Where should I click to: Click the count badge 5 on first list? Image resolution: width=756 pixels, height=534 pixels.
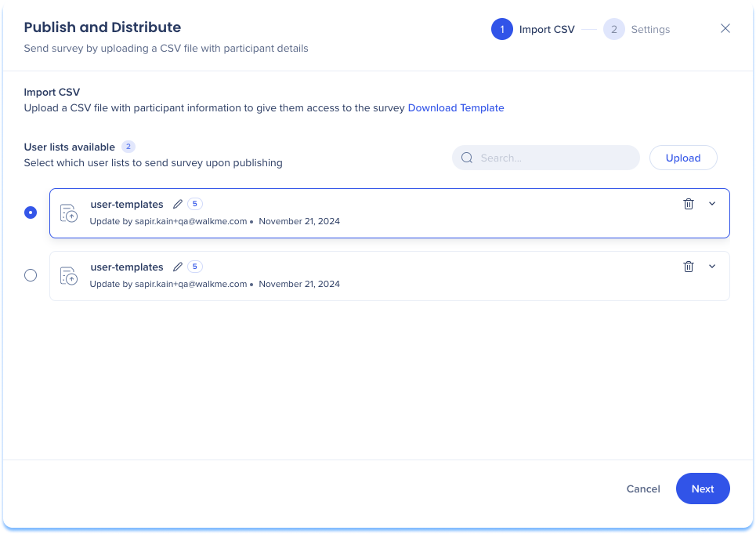coord(194,204)
